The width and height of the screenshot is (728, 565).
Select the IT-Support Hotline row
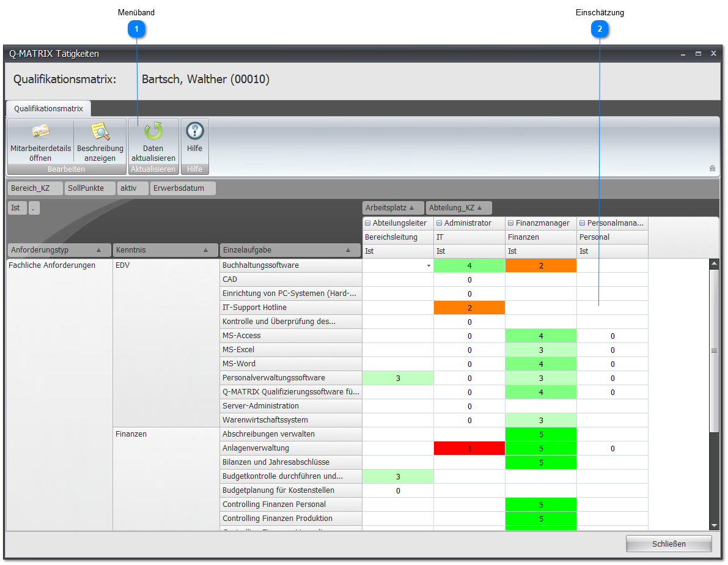pos(290,307)
